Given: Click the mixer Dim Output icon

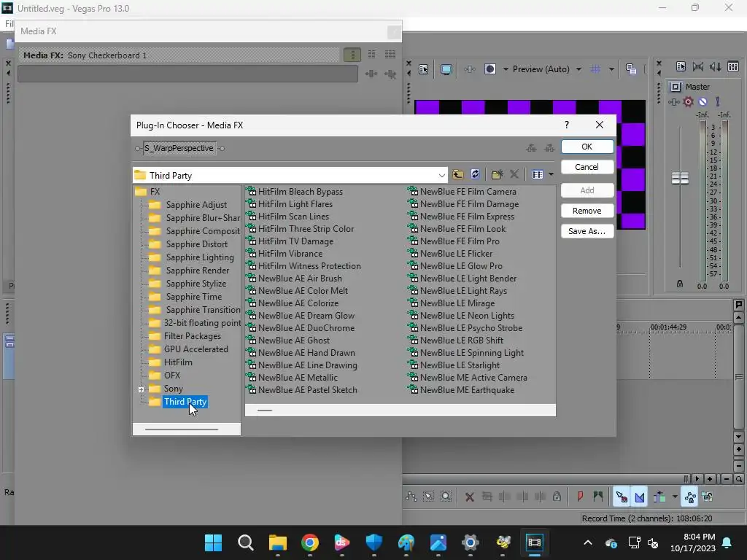Looking at the screenshot, I should [x=716, y=66].
